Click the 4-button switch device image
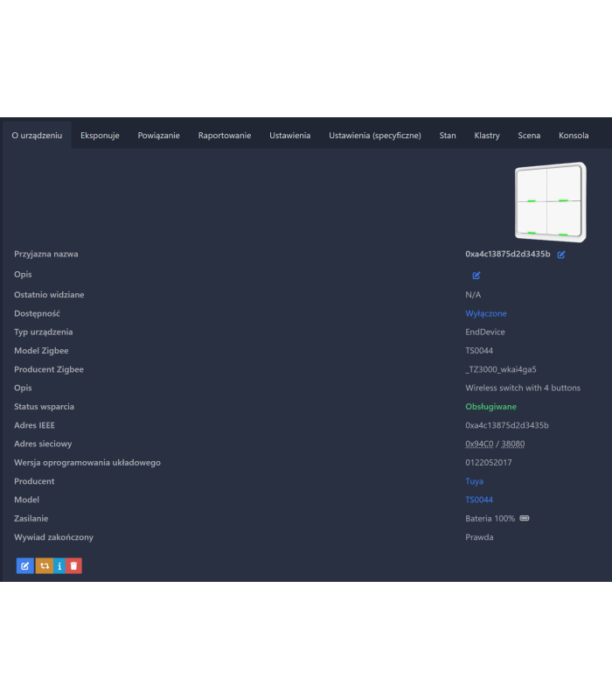The height and width of the screenshot is (700, 612). [551, 202]
